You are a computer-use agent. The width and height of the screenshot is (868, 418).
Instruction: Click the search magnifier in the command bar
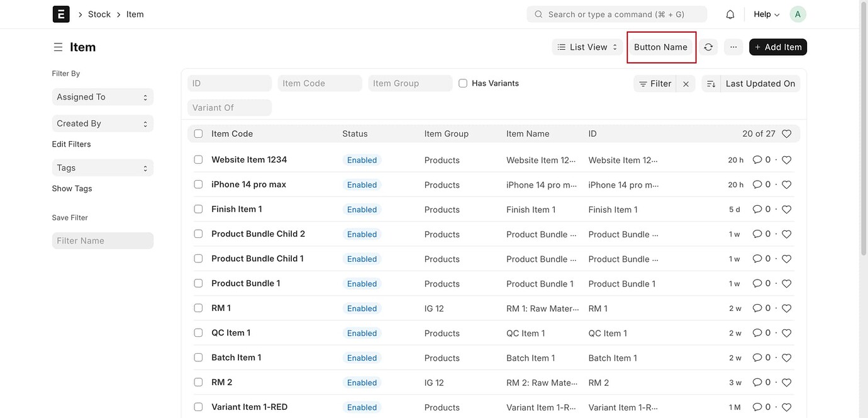click(x=537, y=14)
